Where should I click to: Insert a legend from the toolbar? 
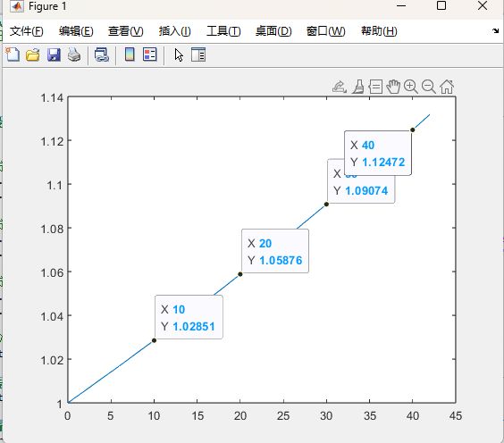click(150, 54)
